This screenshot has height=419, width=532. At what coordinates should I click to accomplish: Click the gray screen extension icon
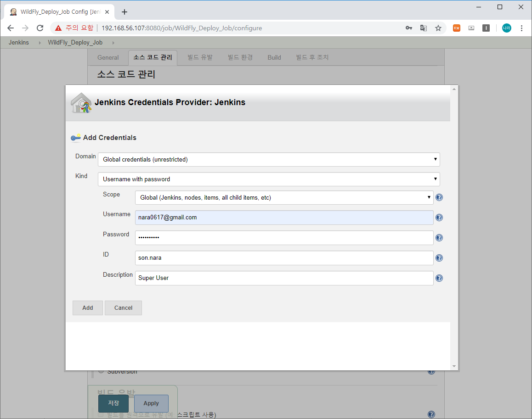tap(471, 28)
